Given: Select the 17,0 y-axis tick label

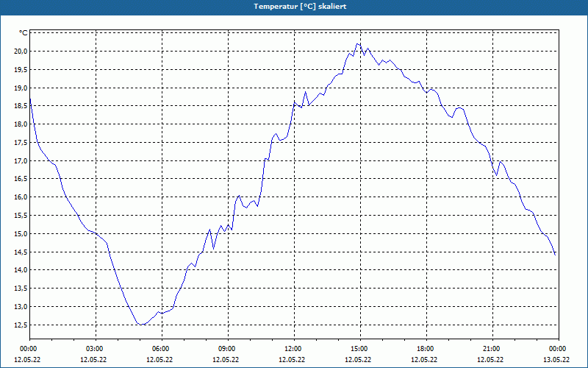Looking at the screenshot, I should click(21, 160).
